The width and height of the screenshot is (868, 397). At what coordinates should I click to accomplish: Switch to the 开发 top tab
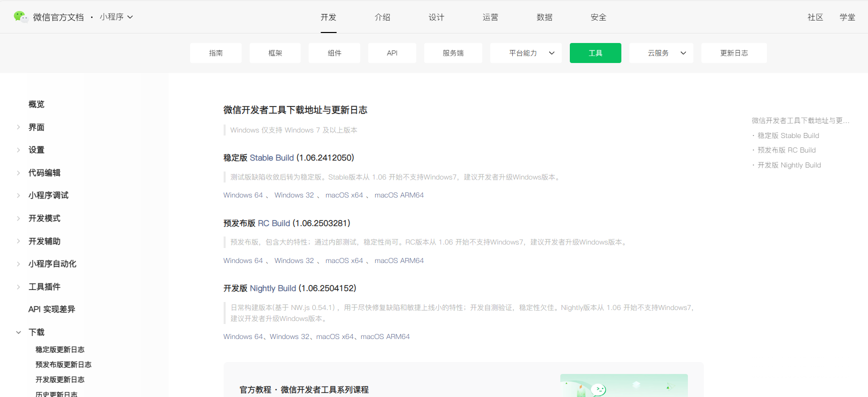(x=329, y=17)
